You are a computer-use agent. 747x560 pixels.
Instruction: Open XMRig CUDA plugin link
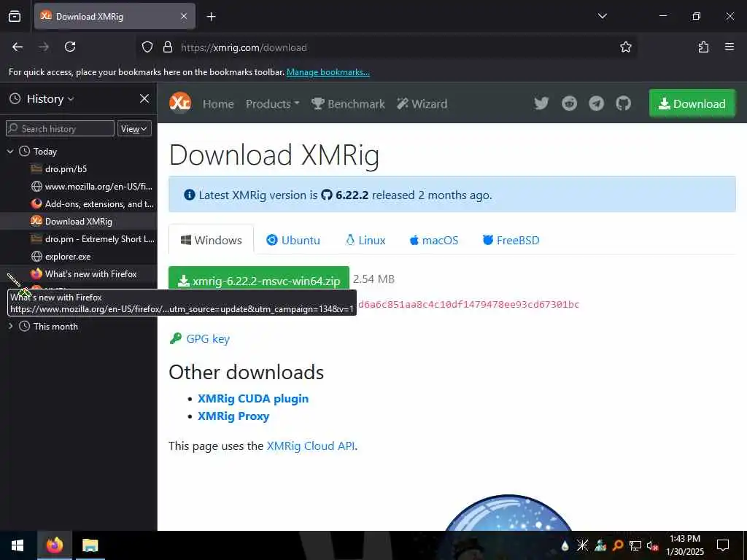tap(253, 399)
